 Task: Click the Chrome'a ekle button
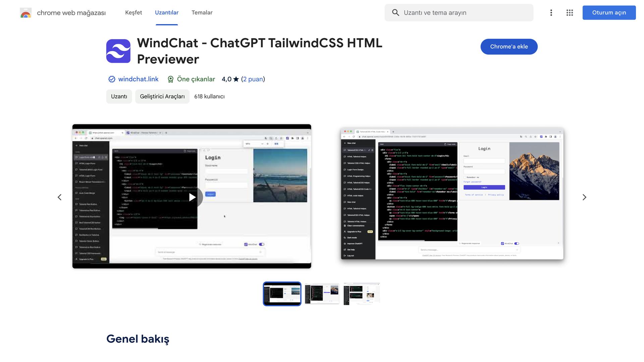pyautogui.click(x=509, y=47)
